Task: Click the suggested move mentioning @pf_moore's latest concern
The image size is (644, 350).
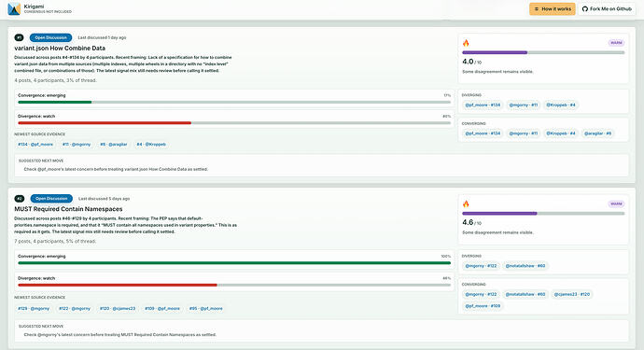Action: coord(116,169)
